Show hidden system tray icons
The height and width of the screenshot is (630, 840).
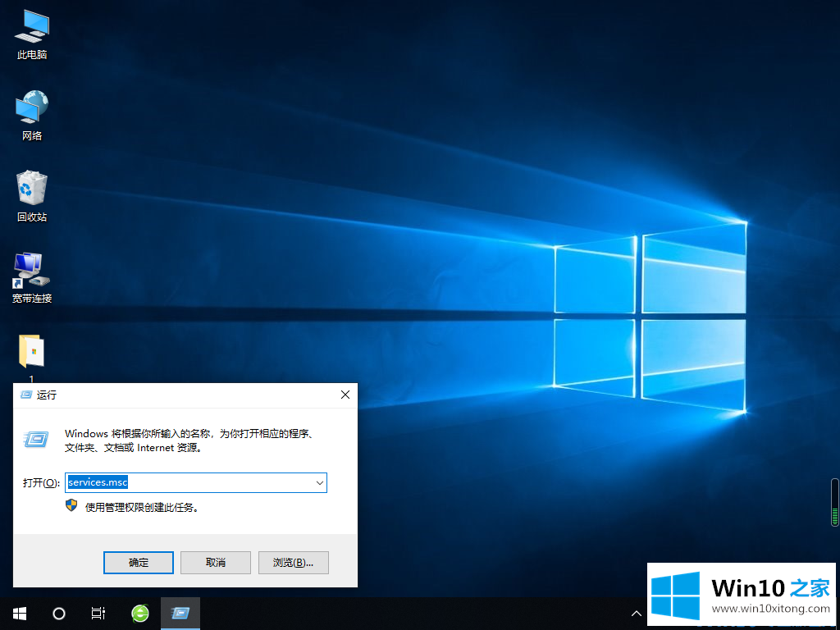pos(636,613)
